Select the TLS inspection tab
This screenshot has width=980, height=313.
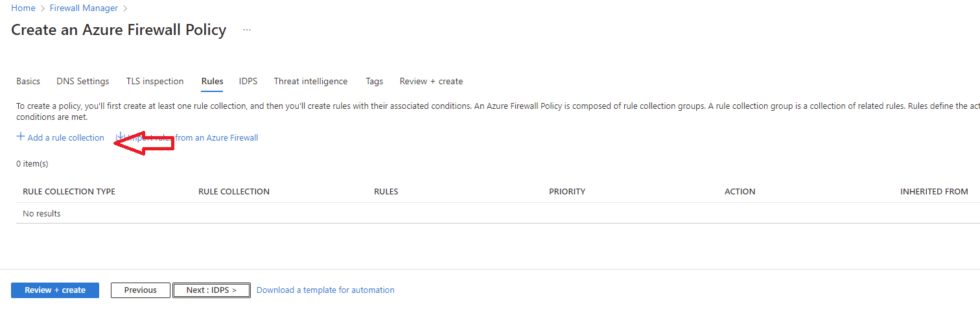155,81
